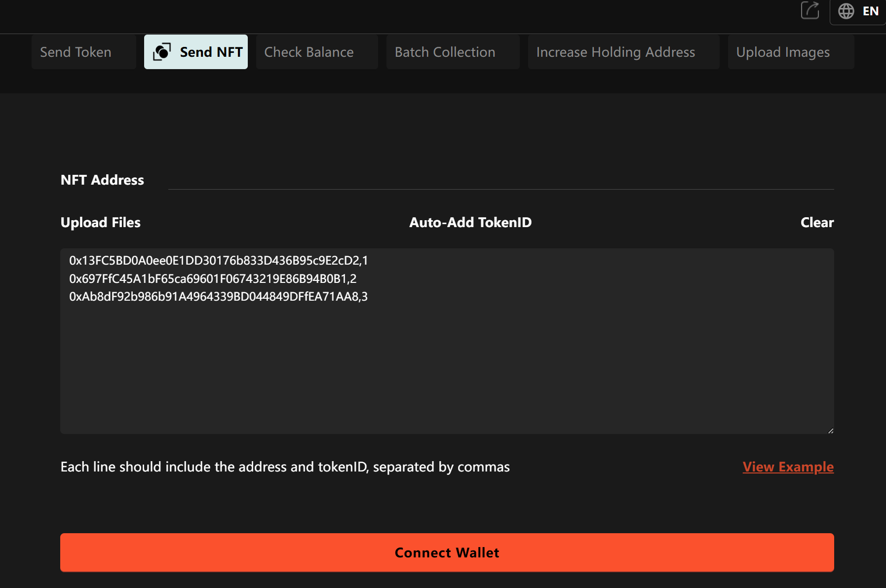
Task: Click the globe language icon
Action: point(846,11)
